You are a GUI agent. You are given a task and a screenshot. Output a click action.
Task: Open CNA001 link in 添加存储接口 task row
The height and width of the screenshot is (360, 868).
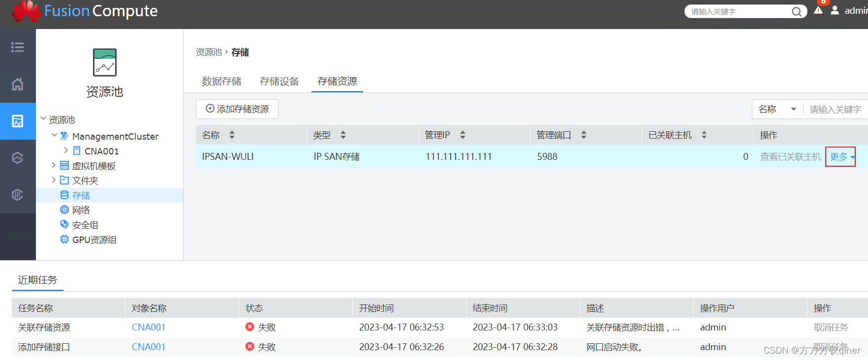coord(149,347)
